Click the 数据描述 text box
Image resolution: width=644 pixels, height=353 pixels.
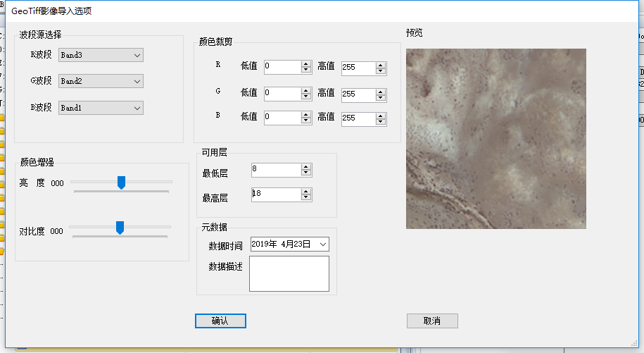point(289,273)
